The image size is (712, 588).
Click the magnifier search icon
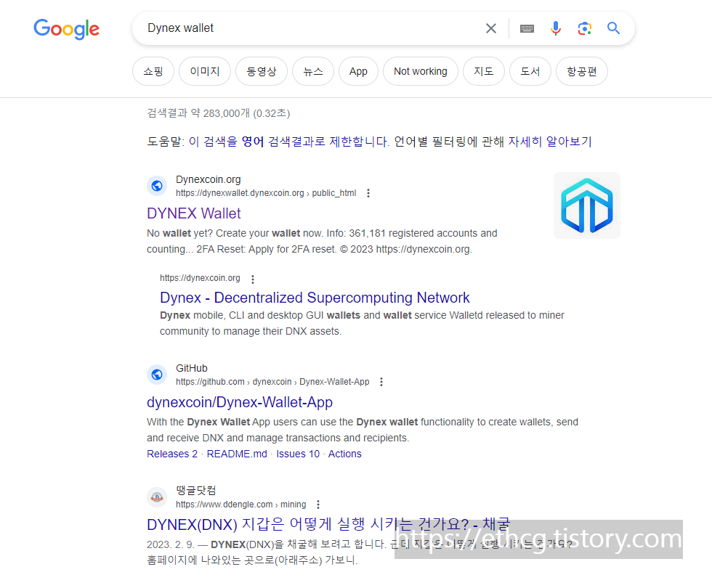(x=613, y=28)
